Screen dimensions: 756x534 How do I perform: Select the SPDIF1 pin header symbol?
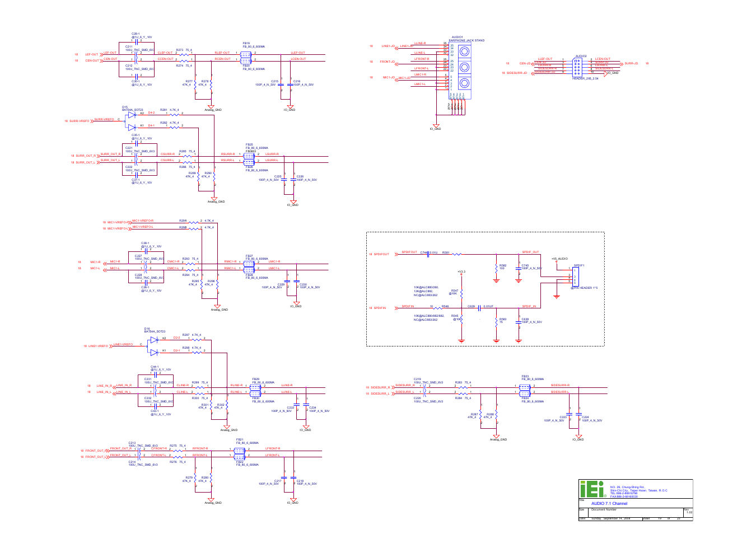tap(576, 277)
